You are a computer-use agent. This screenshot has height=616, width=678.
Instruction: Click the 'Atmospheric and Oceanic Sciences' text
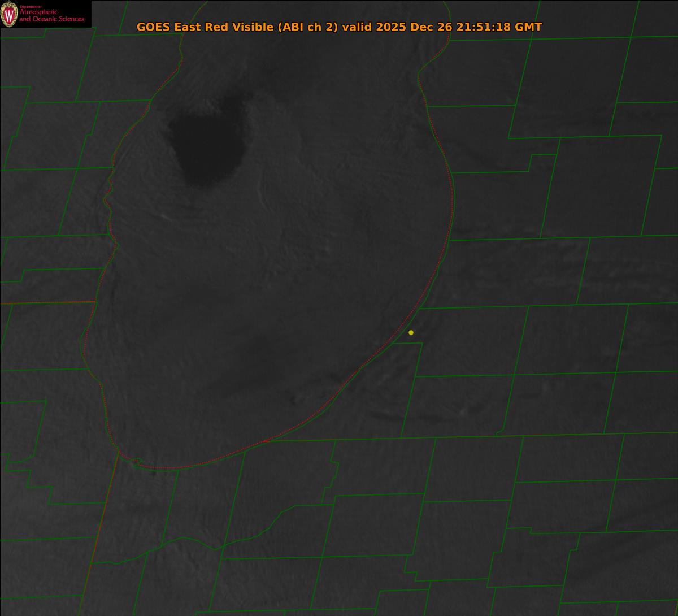click(51, 16)
